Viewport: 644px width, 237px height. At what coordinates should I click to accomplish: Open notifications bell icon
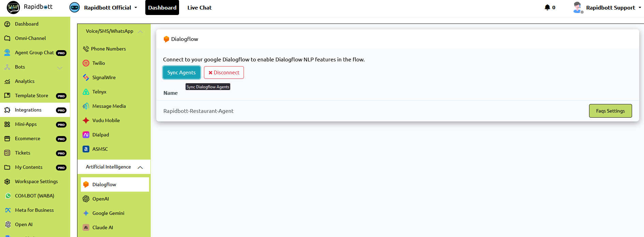547,8
